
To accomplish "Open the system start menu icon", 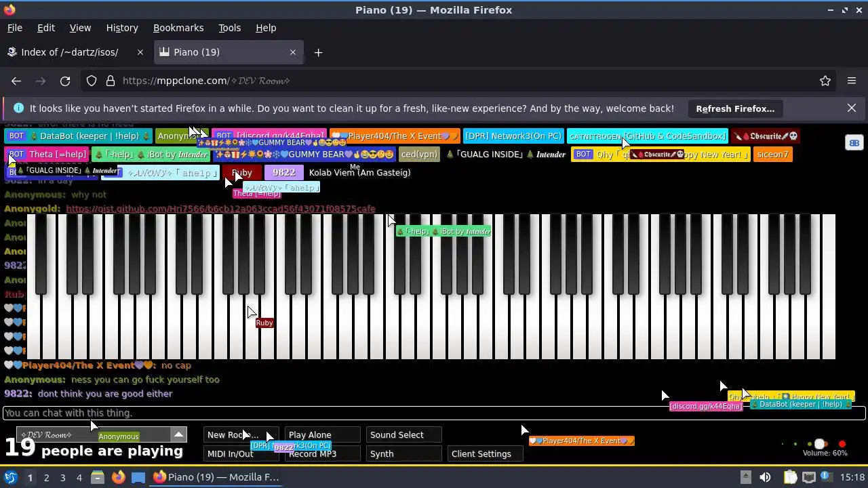I will pos(11,477).
